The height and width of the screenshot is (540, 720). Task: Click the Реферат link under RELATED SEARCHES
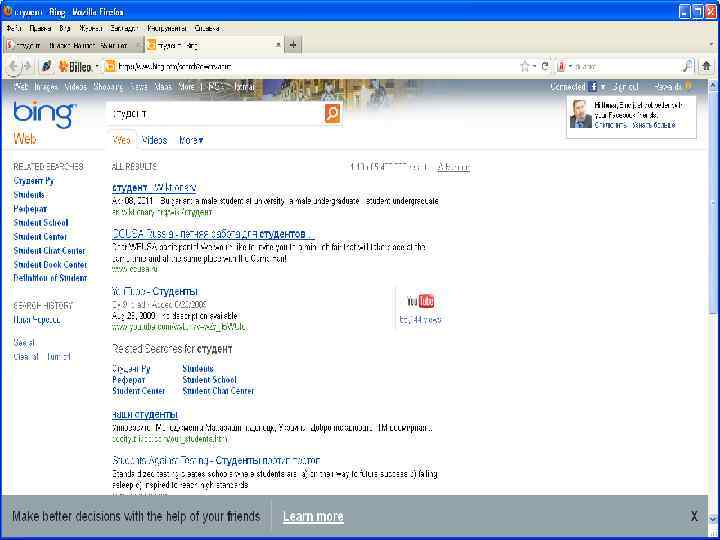(30, 209)
